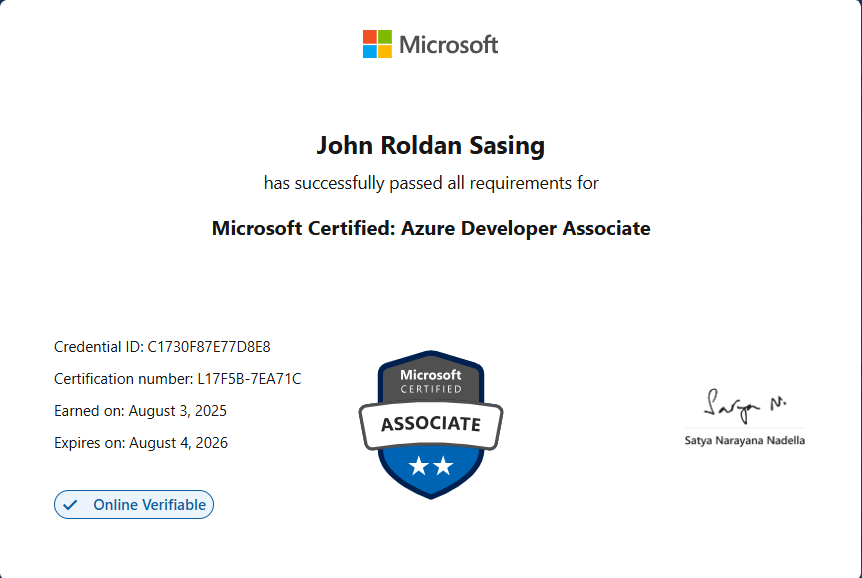Click the left star on the Associate shield
Image resolution: width=862 pixels, height=578 pixels.
pyautogui.click(x=419, y=467)
